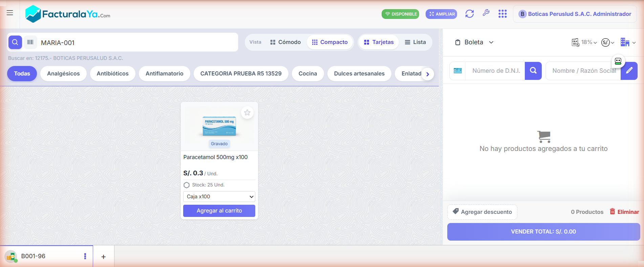The image size is (644, 267).
Task: Click the cash register icon on B001-96 tab
Action: (x=11, y=257)
